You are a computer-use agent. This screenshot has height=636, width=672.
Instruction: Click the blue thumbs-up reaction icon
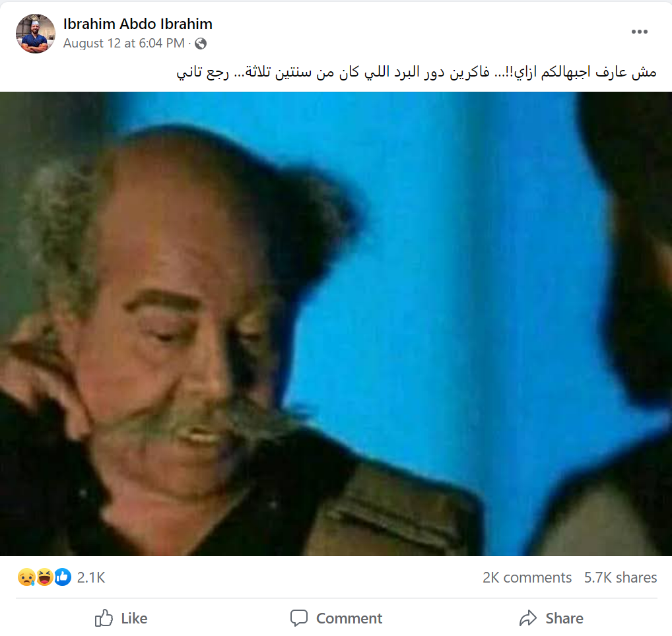[x=63, y=577]
